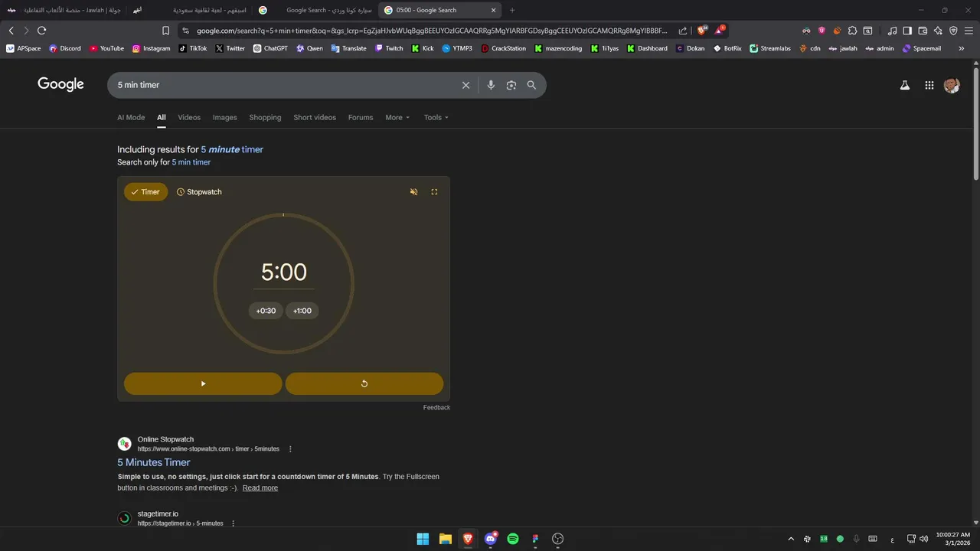Viewport: 980px width, 551px height.
Task: Reset the timer using the reset button
Action: coord(364,383)
